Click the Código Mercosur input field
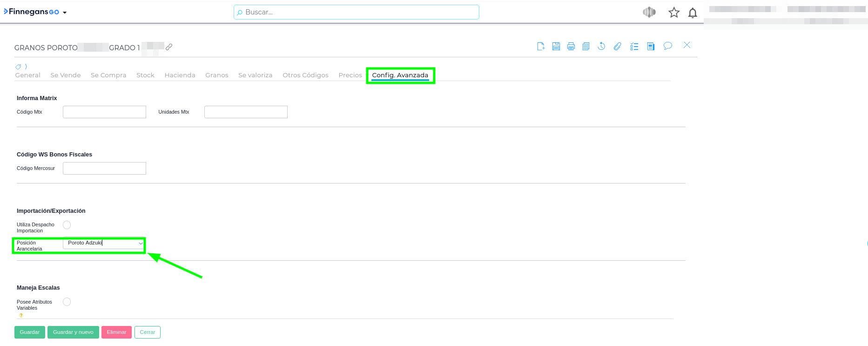868x346 pixels. tap(104, 168)
